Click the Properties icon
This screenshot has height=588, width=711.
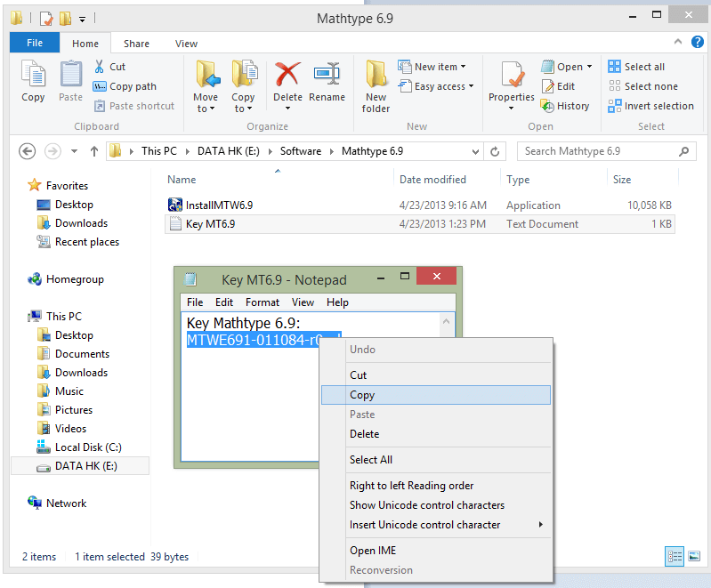[512, 75]
